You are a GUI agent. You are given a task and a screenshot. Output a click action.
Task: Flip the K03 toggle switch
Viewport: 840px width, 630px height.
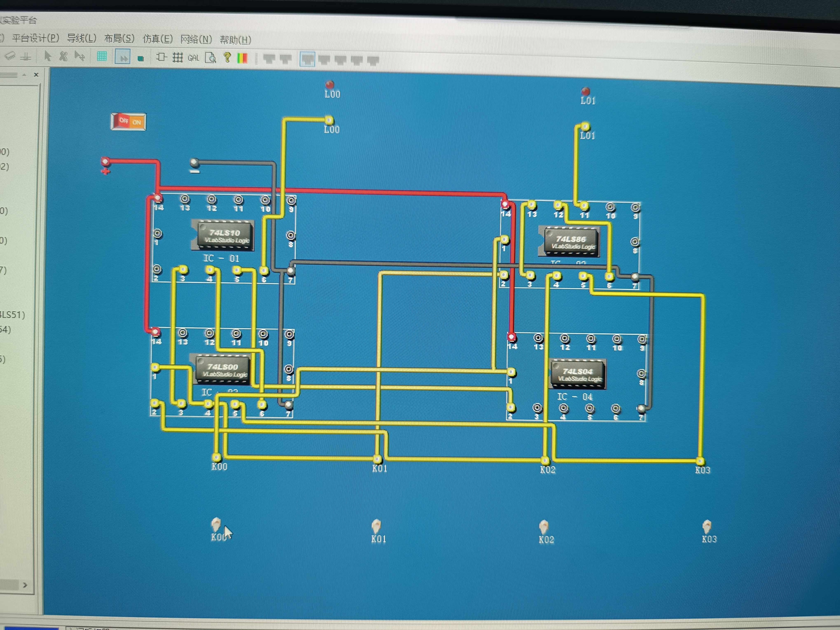click(706, 527)
